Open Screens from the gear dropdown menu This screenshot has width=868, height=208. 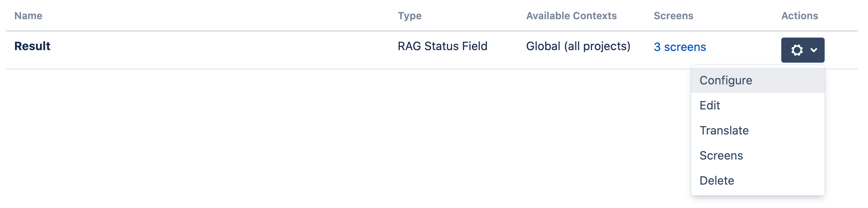pyautogui.click(x=721, y=155)
